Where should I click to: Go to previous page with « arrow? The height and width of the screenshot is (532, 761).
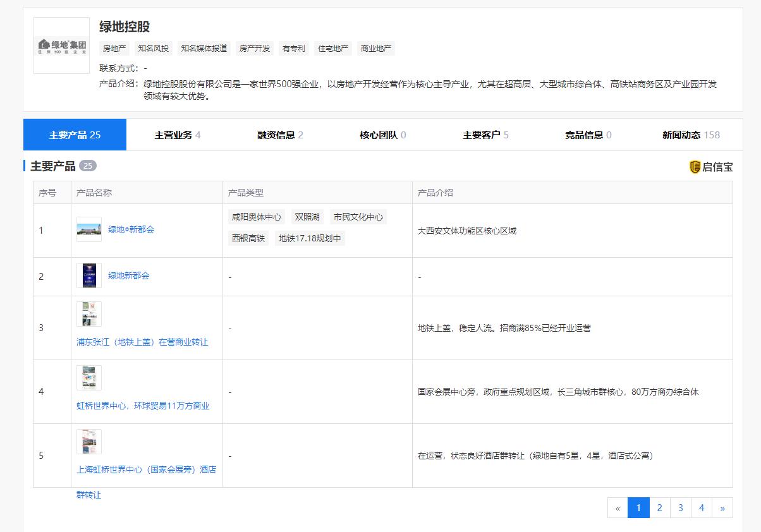pyautogui.click(x=618, y=508)
